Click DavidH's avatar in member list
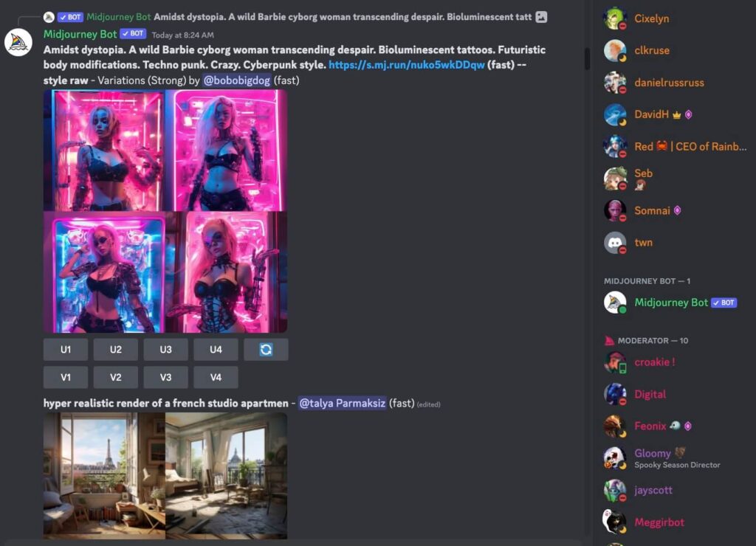 point(615,114)
